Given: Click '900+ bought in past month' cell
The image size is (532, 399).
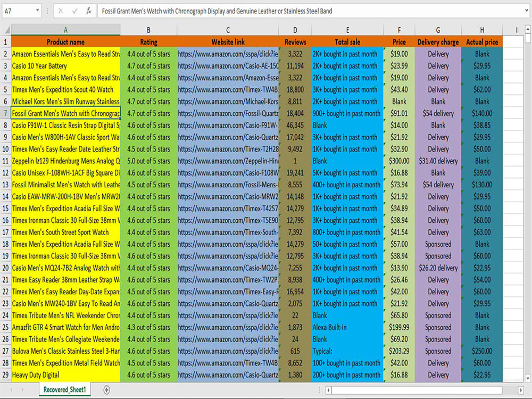Looking at the screenshot, I should tap(347, 113).
